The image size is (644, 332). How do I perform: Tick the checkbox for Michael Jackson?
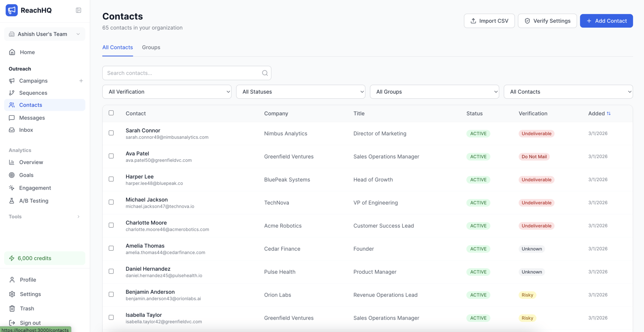coord(111,202)
